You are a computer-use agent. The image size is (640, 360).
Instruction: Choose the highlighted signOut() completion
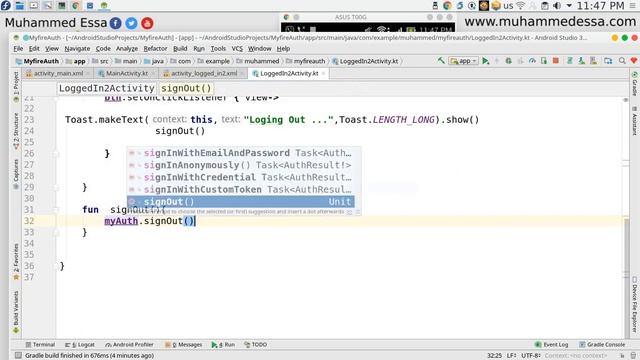coord(240,202)
